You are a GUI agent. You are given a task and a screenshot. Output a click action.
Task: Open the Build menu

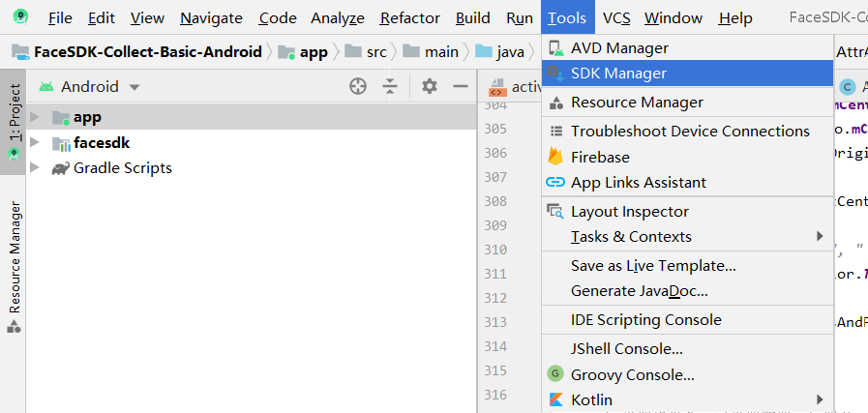point(473,18)
